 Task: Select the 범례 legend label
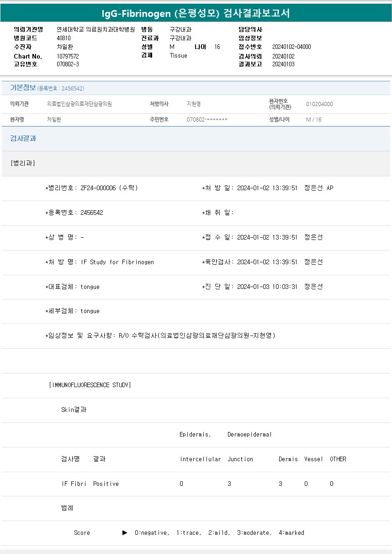click(67, 508)
